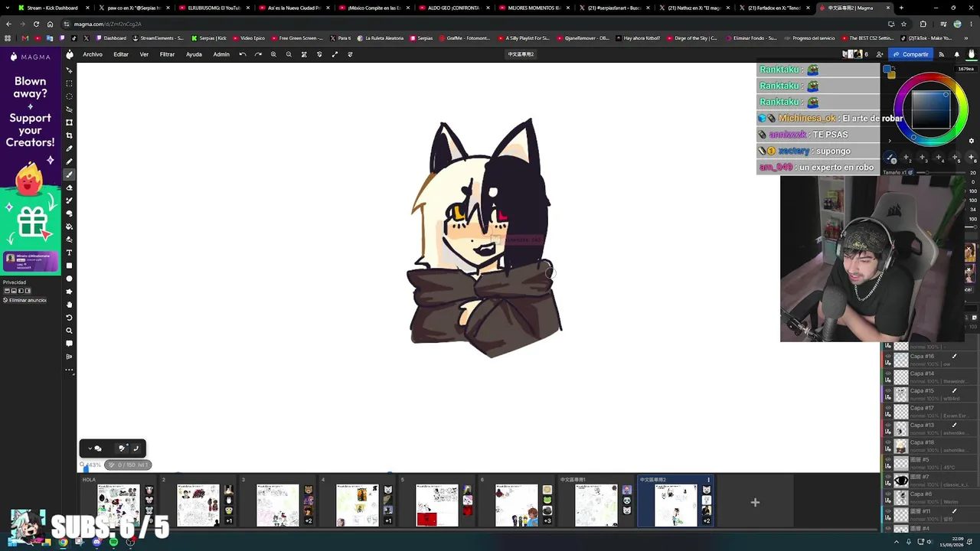980x551 pixels.
Task: Expand the color panel chevron arrow
Action: [890, 142]
